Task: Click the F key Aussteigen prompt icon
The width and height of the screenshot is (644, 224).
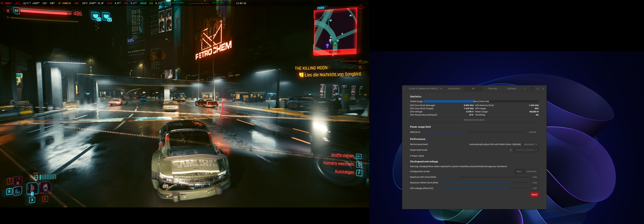Action: tap(359, 173)
